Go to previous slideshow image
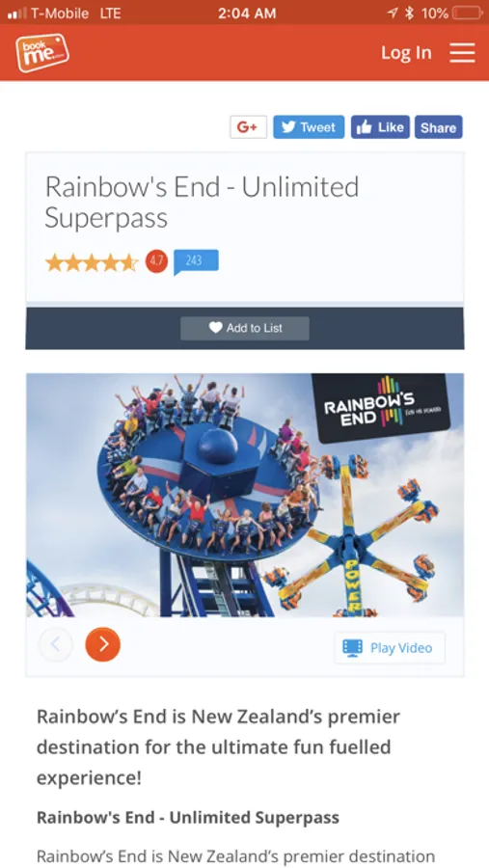 (x=55, y=644)
